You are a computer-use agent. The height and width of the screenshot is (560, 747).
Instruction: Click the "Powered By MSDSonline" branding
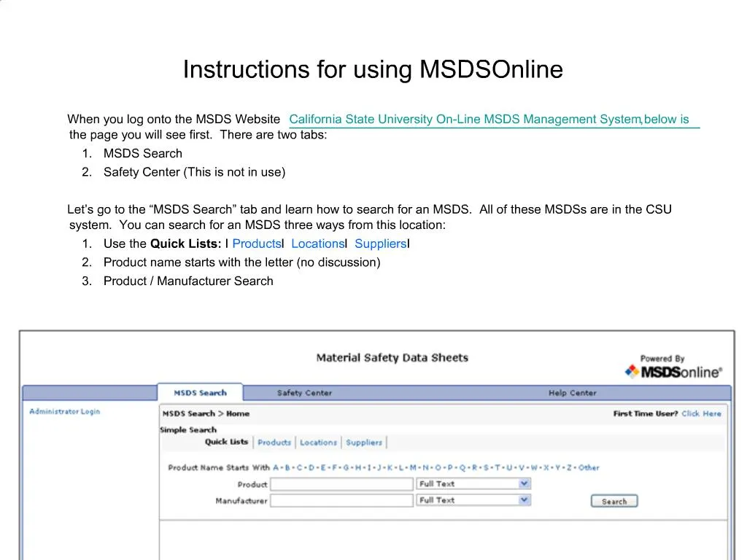pyautogui.click(x=671, y=365)
